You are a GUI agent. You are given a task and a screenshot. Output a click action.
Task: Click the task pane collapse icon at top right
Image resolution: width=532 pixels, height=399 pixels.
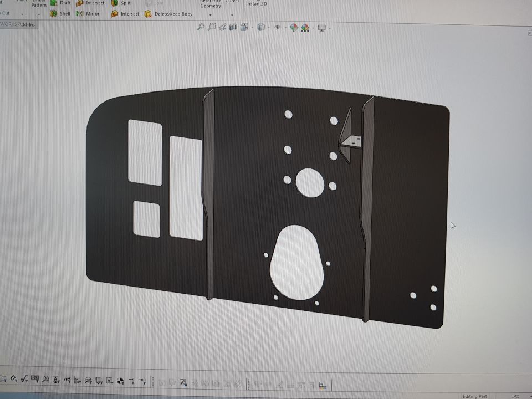pos(530,33)
